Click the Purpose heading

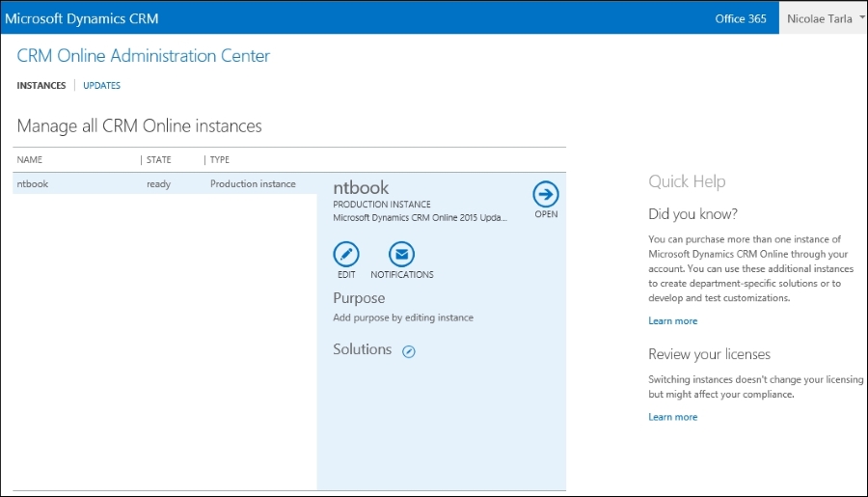(359, 298)
